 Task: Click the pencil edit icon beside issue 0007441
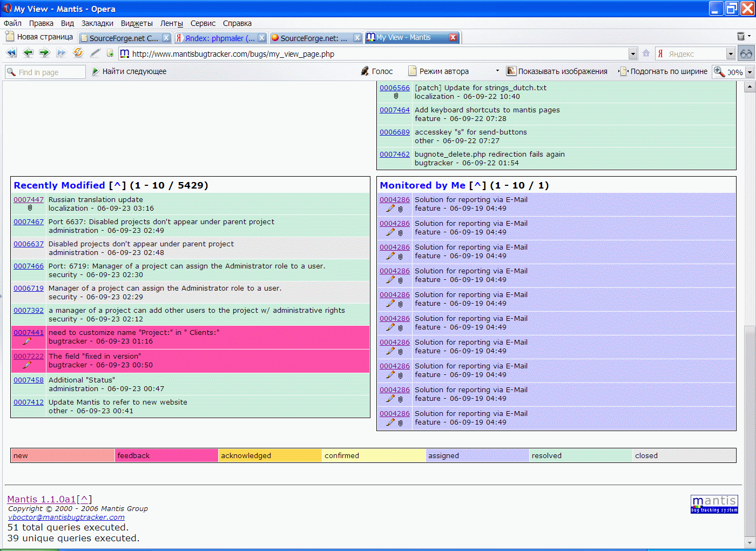[27, 341]
